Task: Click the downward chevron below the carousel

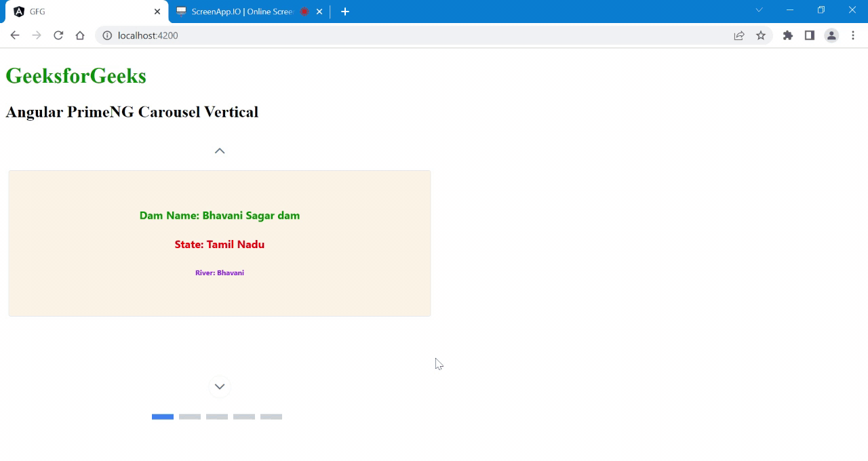Action: click(x=219, y=386)
